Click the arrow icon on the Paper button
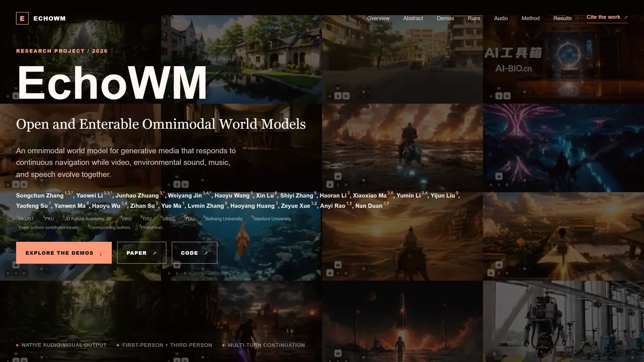 [x=155, y=253]
